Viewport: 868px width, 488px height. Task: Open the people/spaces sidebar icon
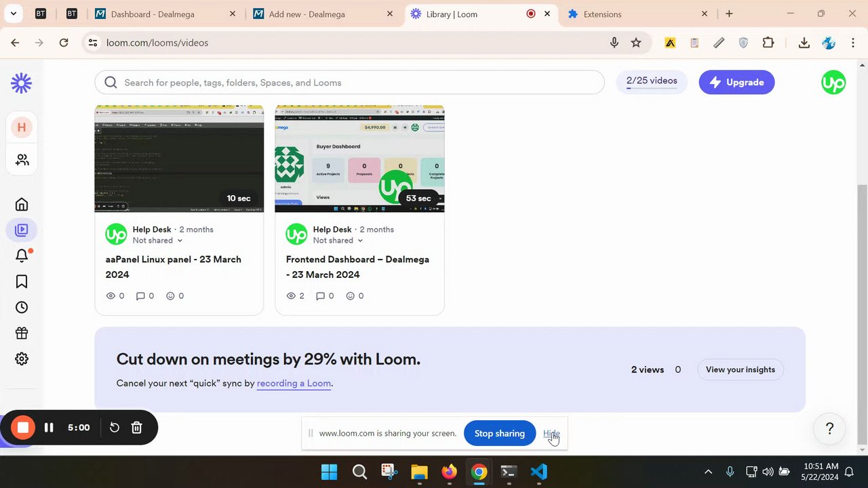22,160
